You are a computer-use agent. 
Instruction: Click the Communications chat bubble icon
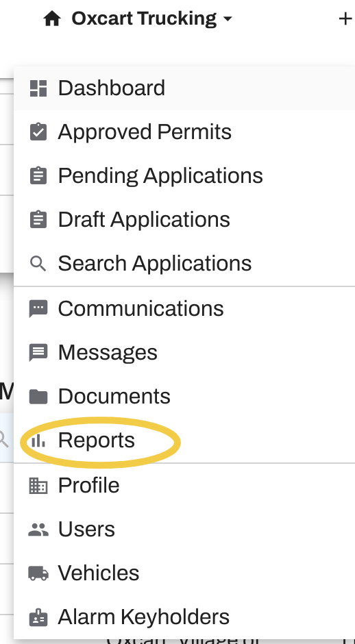(38, 309)
